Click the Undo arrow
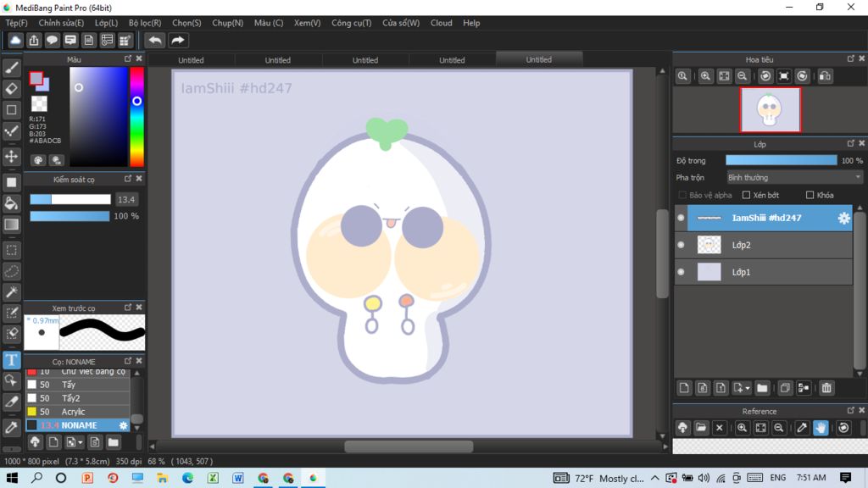The width and height of the screenshot is (868, 488). point(155,41)
